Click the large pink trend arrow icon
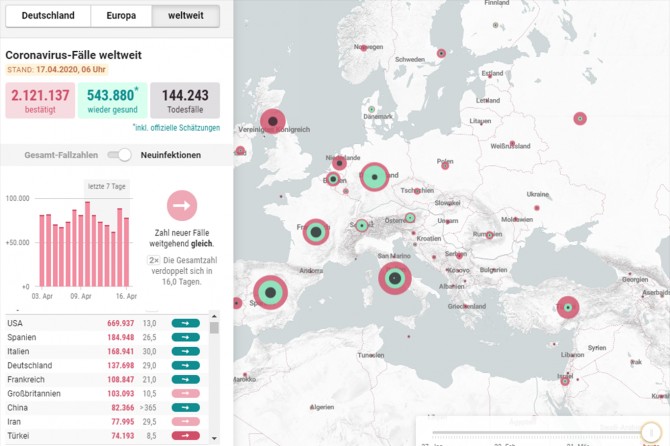Image resolution: width=670 pixels, height=446 pixels. click(182, 206)
